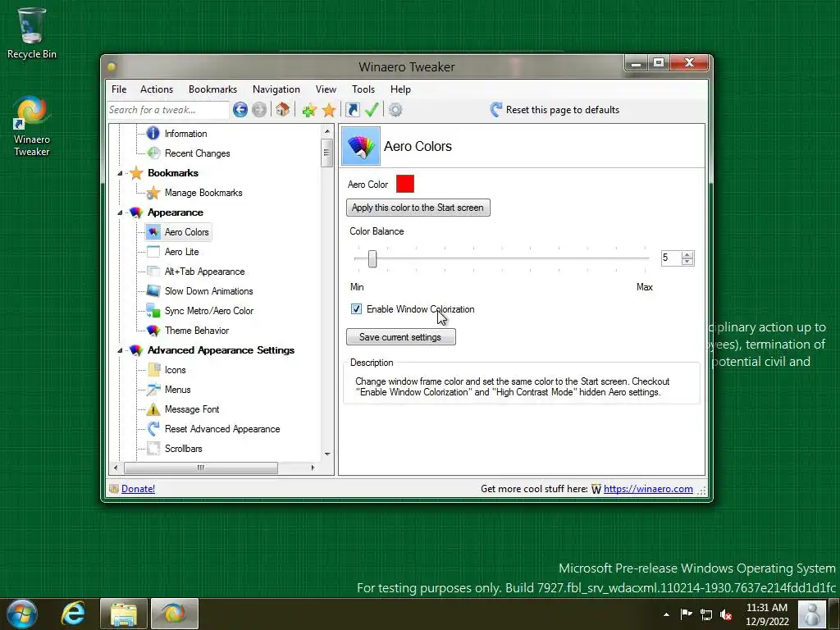Open the Donate! link
The height and width of the screenshot is (630, 840).
pos(138,489)
